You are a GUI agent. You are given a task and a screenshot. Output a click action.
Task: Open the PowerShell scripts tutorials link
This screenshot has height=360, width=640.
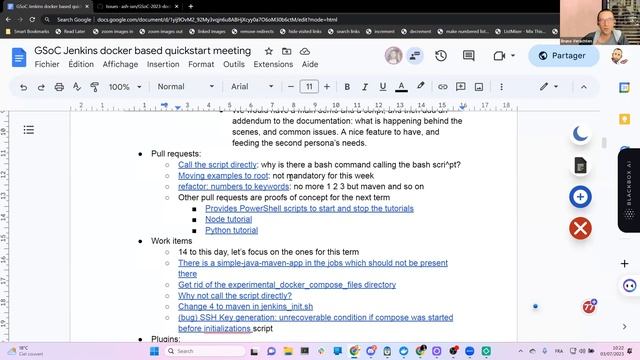[309, 209]
